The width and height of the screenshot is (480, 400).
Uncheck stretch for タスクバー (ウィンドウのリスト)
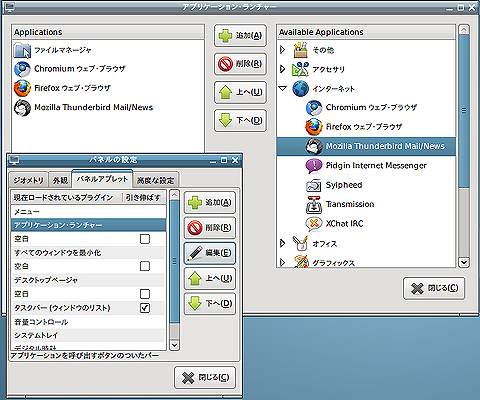coord(145,308)
